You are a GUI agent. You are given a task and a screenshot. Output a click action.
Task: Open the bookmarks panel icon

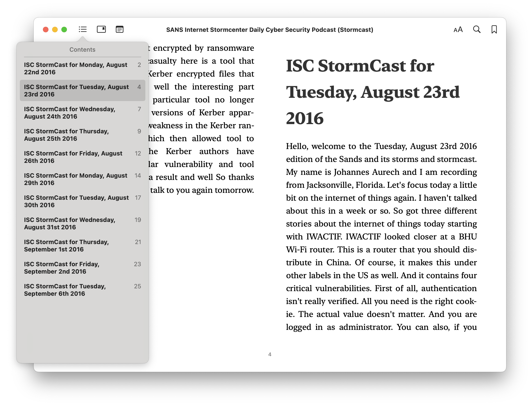[x=101, y=29]
